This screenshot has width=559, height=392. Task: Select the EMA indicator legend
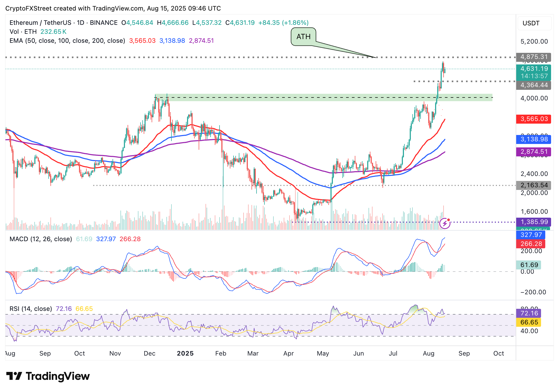point(67,41)
